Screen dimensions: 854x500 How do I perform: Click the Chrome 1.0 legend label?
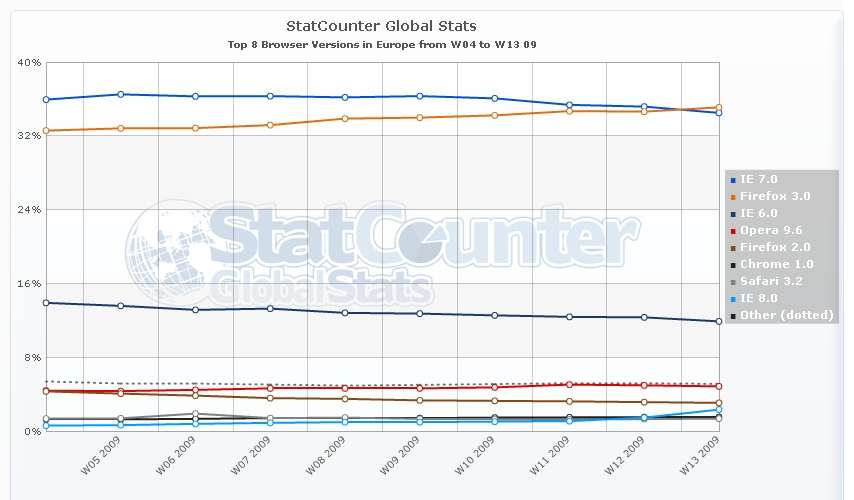pos(777,264)
